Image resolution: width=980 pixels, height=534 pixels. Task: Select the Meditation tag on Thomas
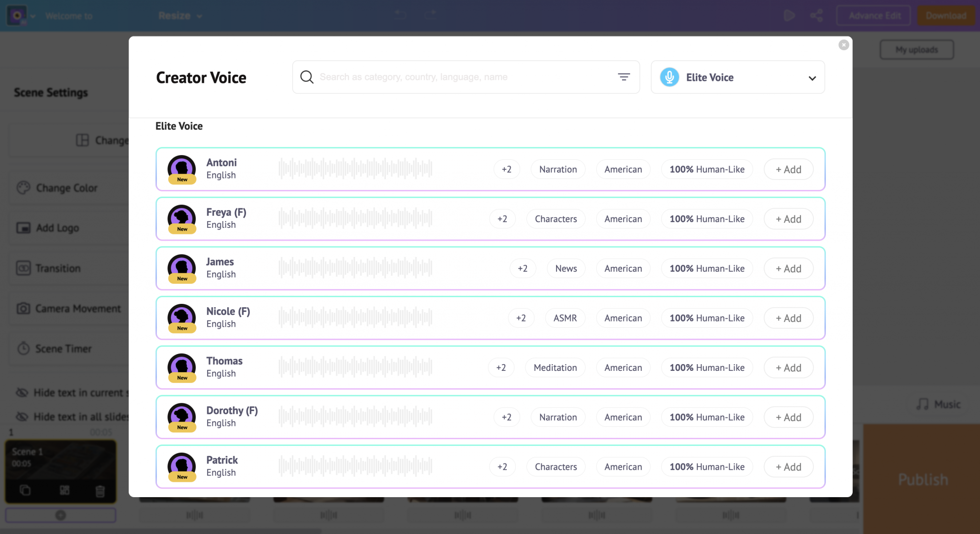(x=555, y=367)
